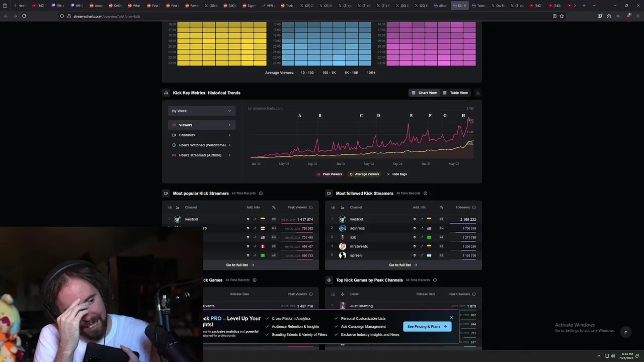This screenshot has width=644, height=362.
Task: Open a new browser tab with plus icon
Action: (x=584, y=6)
